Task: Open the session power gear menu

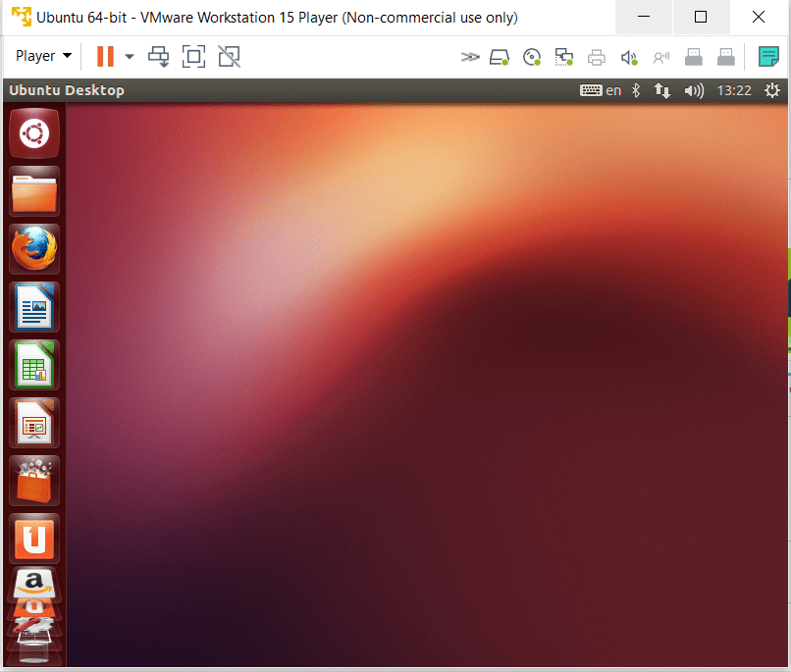Action: click(x=771, y=90)
